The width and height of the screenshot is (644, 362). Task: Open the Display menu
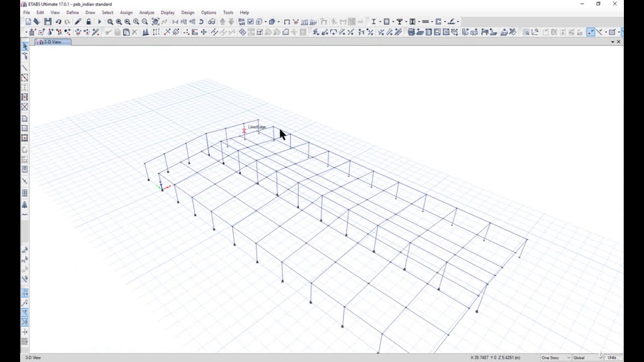click(168, 13)
